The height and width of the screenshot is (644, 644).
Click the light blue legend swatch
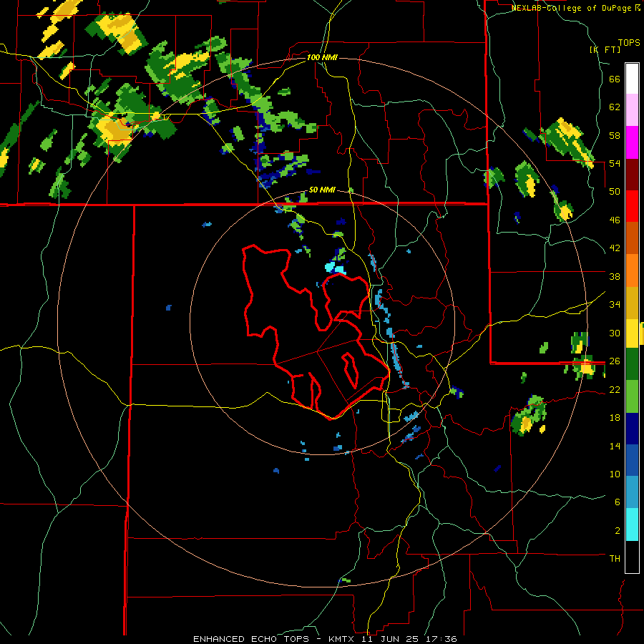632,492
